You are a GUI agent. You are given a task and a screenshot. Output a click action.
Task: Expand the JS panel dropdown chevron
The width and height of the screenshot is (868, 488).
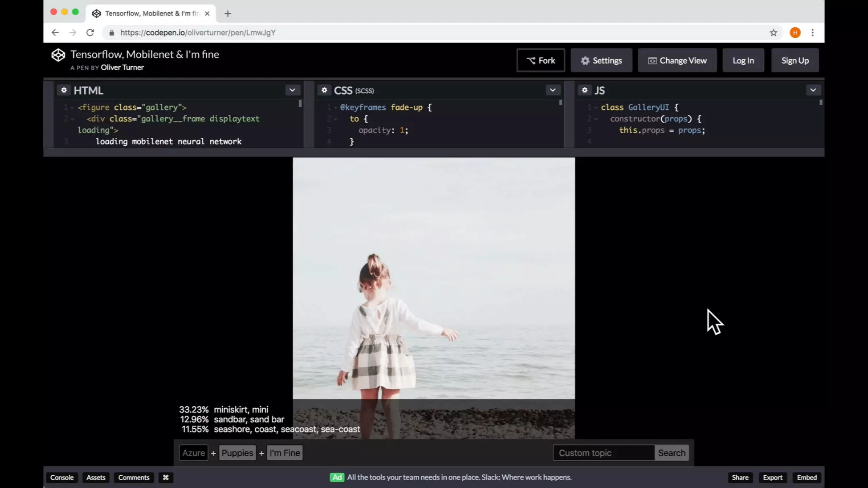click(x=812, y=90)
